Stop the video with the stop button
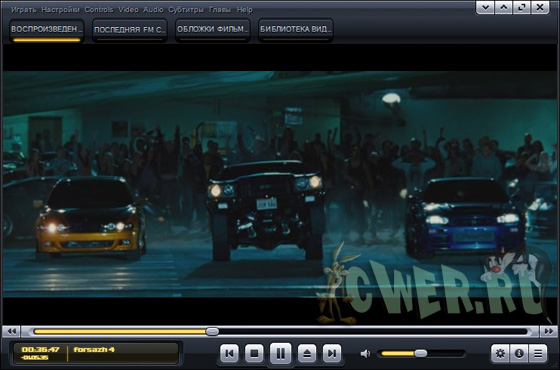The width and height of the screenshot is (560, 370). [x=254, y=354]
